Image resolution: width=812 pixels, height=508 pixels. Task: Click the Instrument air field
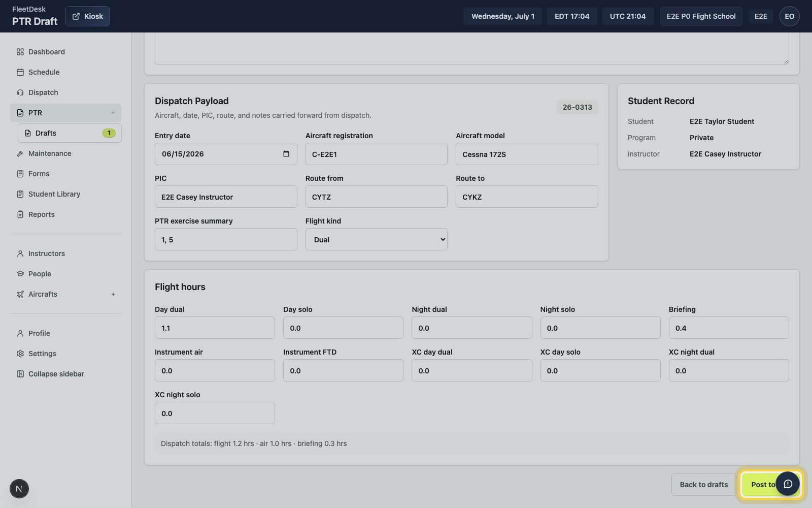coord(215,370)
